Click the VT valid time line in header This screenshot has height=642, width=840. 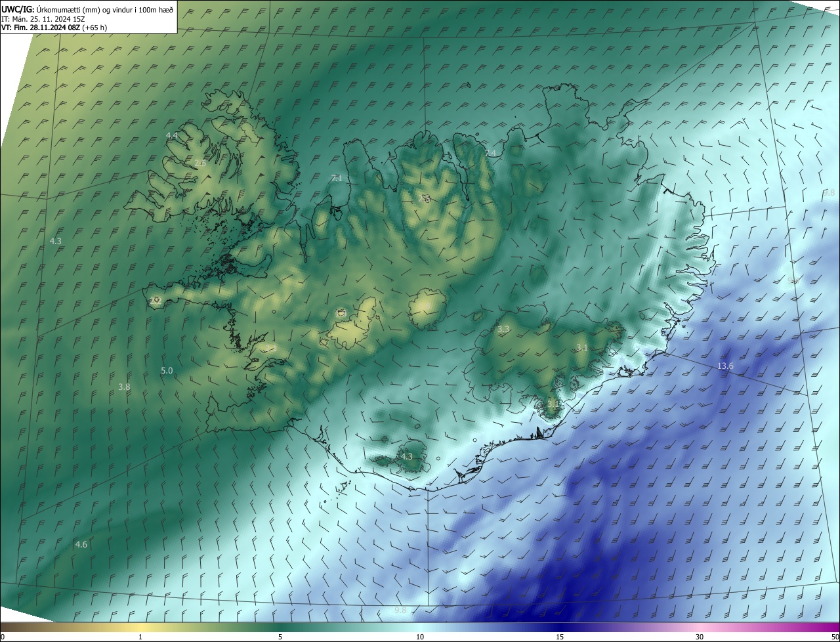[x=54, y=28]
